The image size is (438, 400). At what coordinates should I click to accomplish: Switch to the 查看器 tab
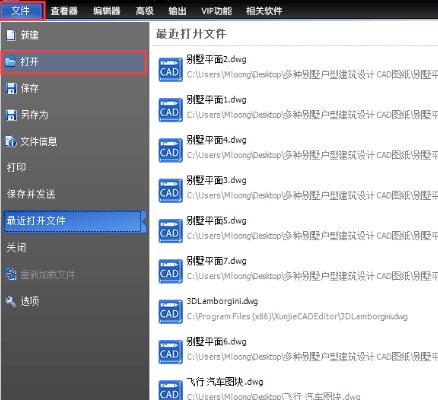pos(64,11)
